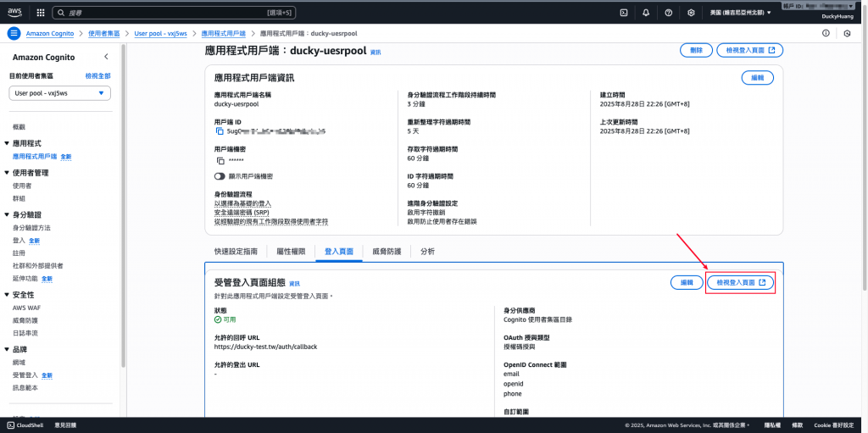This screenshot has height=433, width=868.
Task: Open 應用程式用戶端 in the sidebar
Action: 35,157
